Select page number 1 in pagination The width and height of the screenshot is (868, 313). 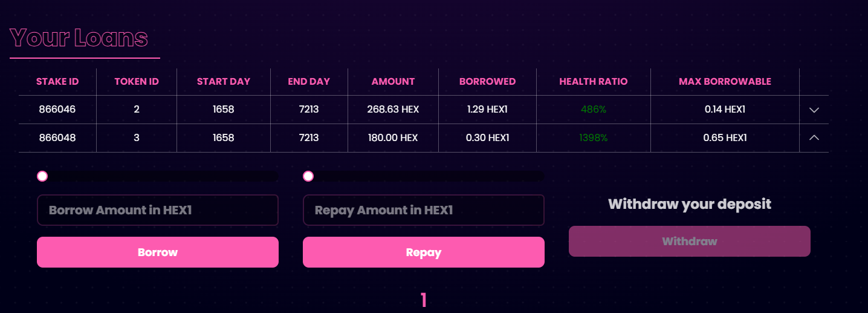(424, 300)
